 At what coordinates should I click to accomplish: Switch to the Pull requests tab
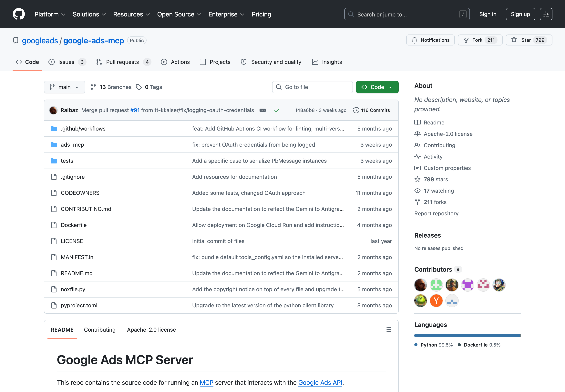click(x=123, y=62)
